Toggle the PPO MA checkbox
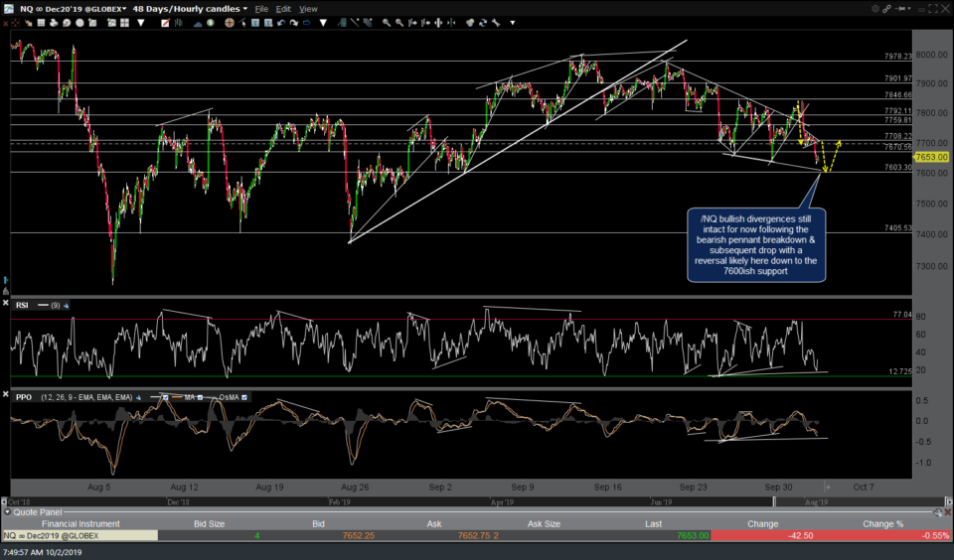Image resolution: width=954 pixels, height=560 pixels. click(200, 397)
